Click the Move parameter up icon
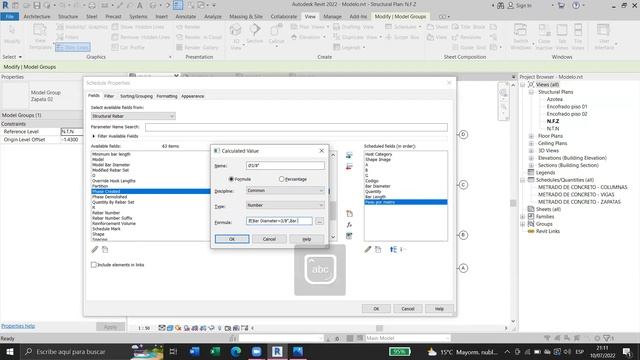This screenshot has height=360, width=640. tap(393, 249)
